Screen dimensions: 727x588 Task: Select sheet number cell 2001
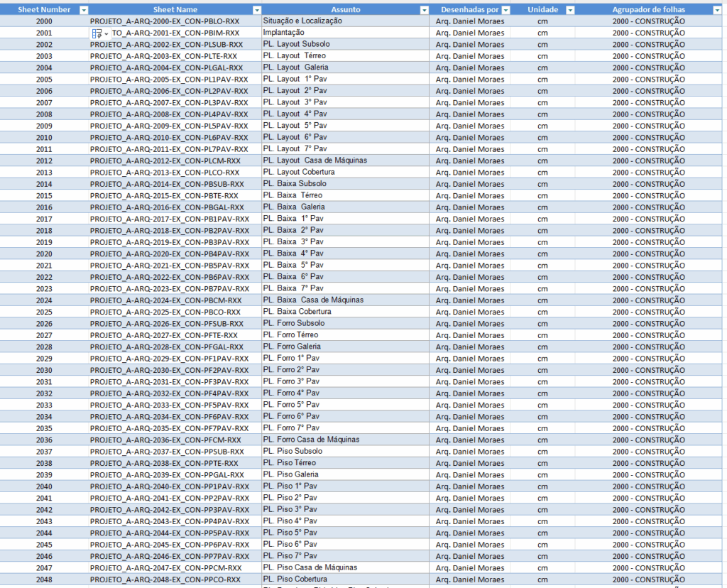coord(44,33)
